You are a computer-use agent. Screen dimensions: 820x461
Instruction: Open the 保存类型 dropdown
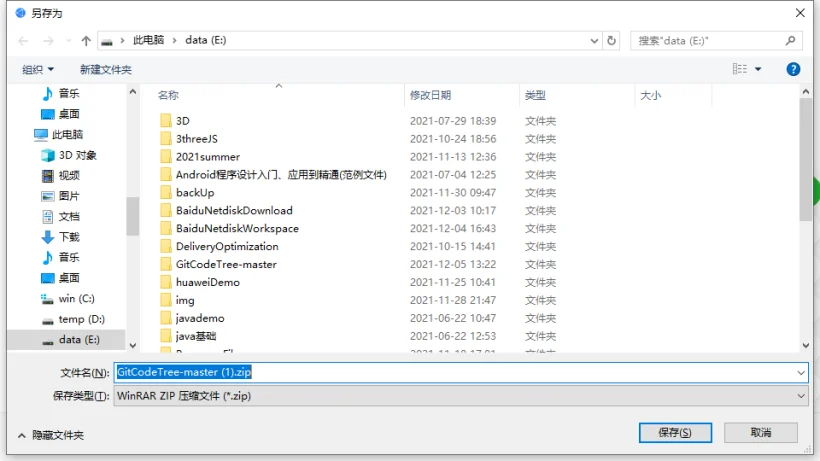tap(461, 396)
